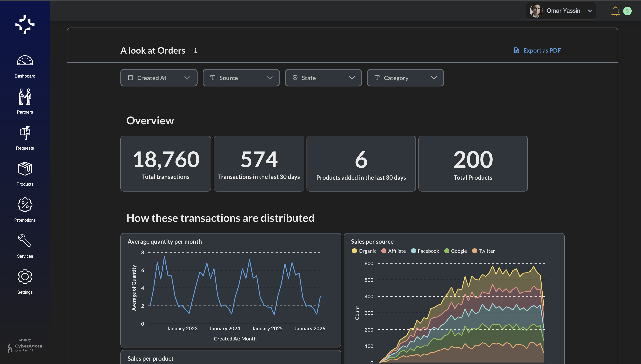
Task: Open Requests mailbox icon
Action: coord(25,133)
